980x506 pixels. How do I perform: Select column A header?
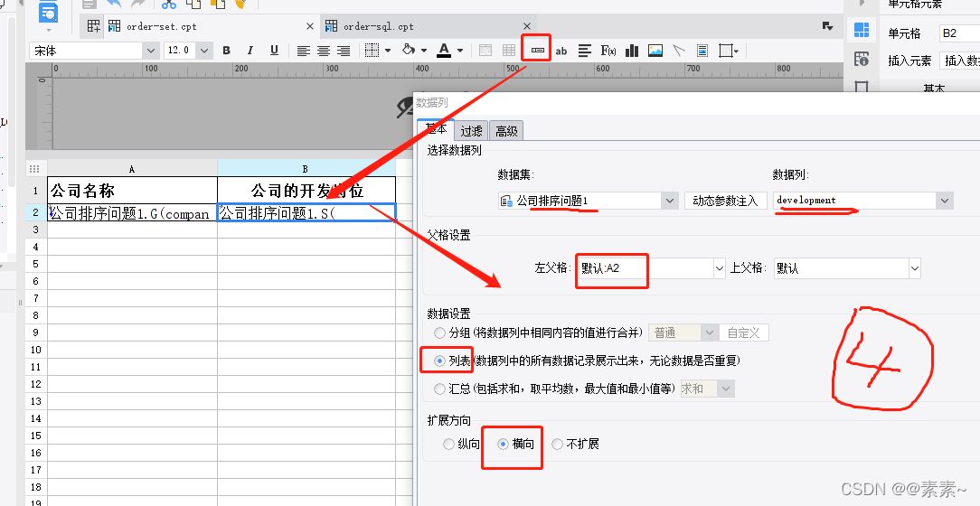point(132,169)
